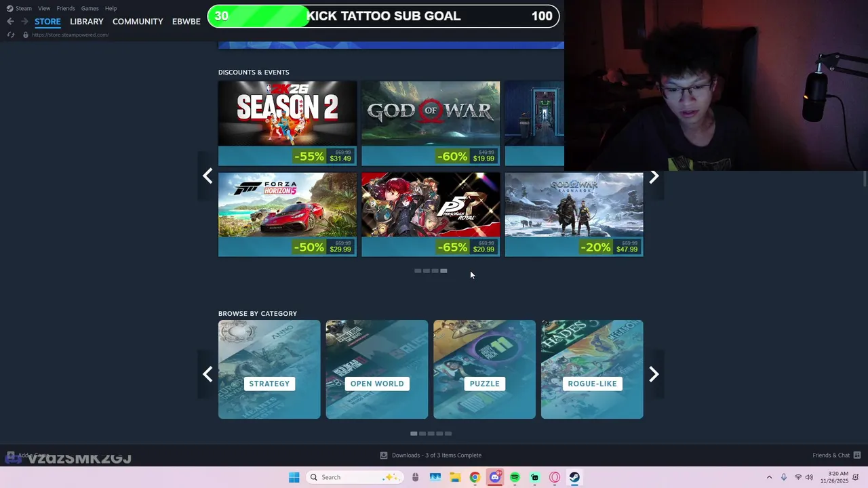The height and width of the screenshot is (488, 868).
Task: Switch to the LIBRARY tab
Action: (x=87, y=22)
